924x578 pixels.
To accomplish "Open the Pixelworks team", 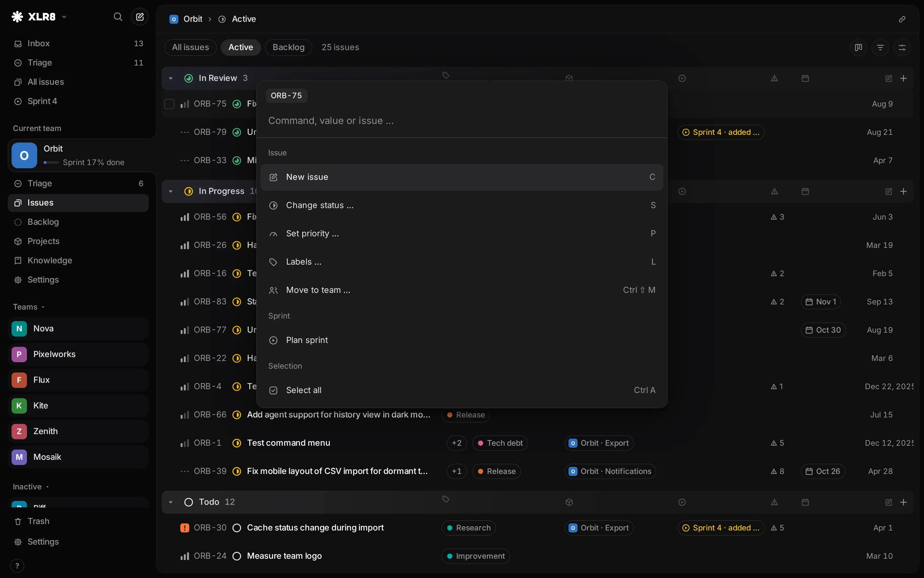I will 78,355.
